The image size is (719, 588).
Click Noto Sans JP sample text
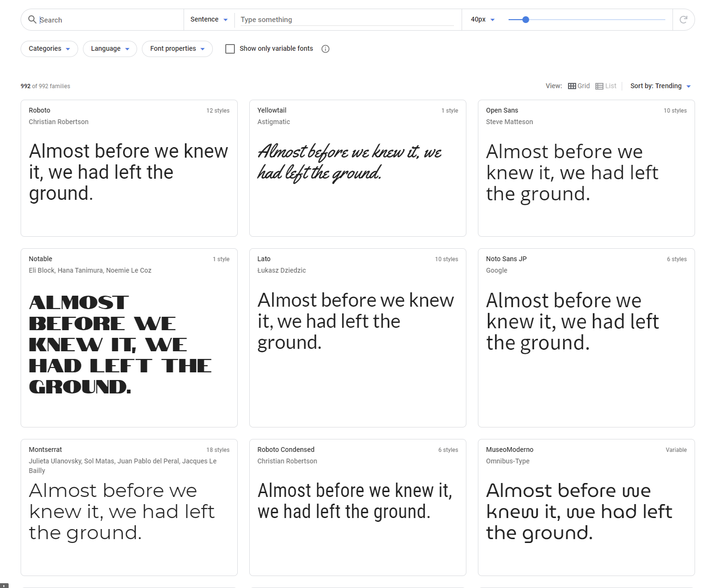[x=573, y=322]
